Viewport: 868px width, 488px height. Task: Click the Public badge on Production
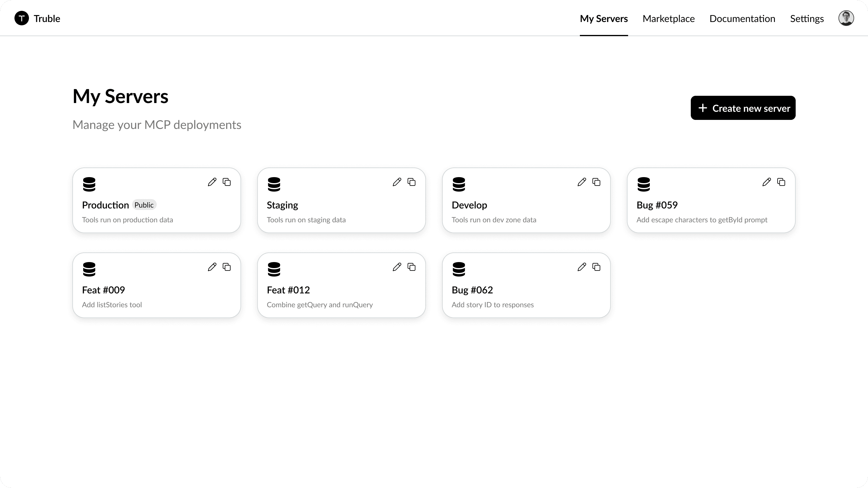(x=144, y=205)
